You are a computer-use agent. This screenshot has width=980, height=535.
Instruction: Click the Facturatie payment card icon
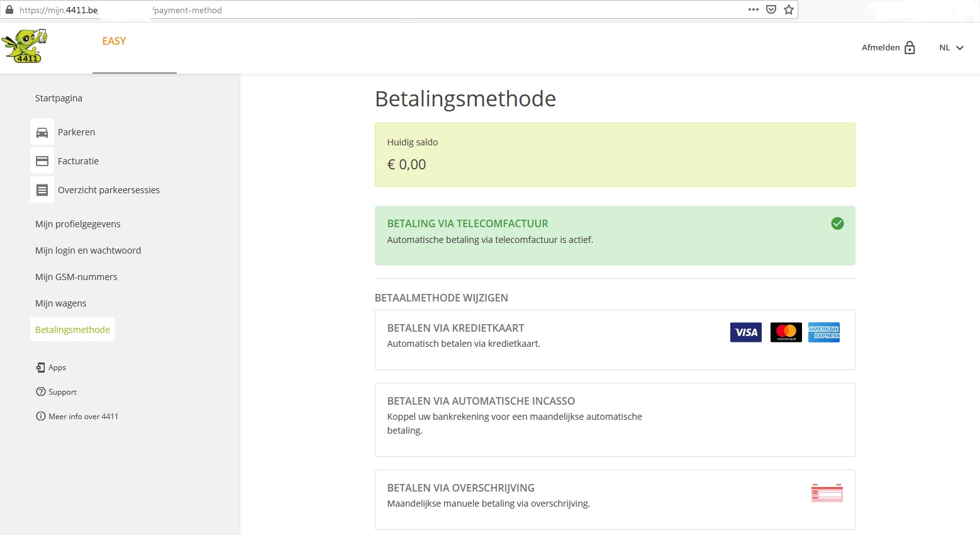[x=42, y=160]
